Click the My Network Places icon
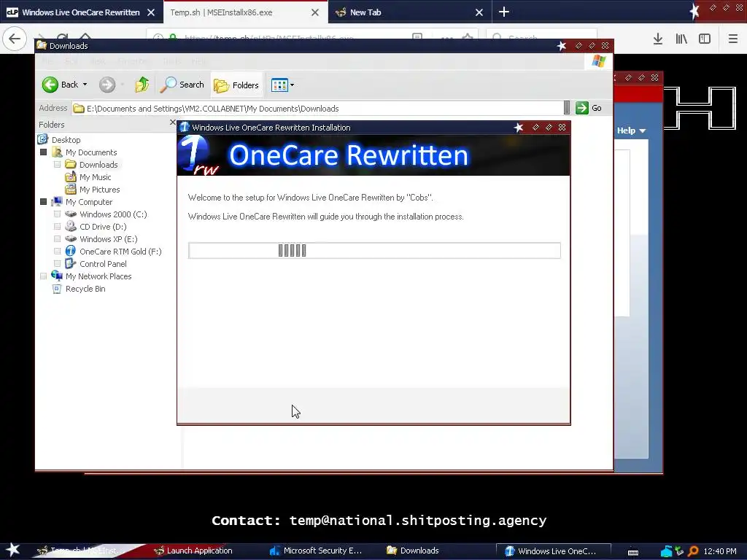The image size is (747, 560). [57, 276]
